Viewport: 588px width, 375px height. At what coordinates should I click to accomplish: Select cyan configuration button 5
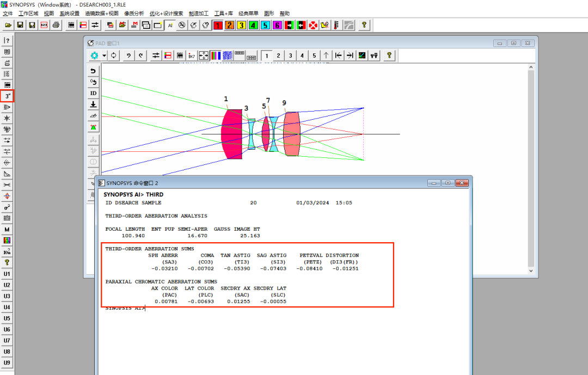[x=265, y=25]
